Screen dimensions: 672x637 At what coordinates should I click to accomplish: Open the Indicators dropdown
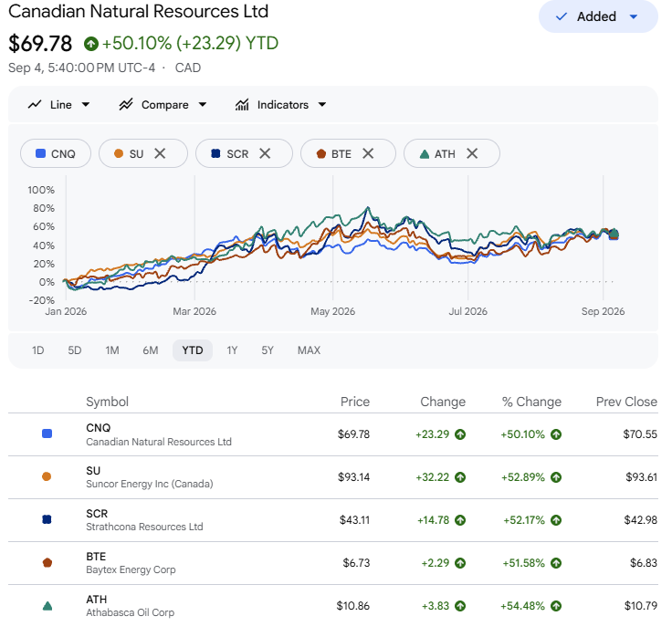click(280, 105)
